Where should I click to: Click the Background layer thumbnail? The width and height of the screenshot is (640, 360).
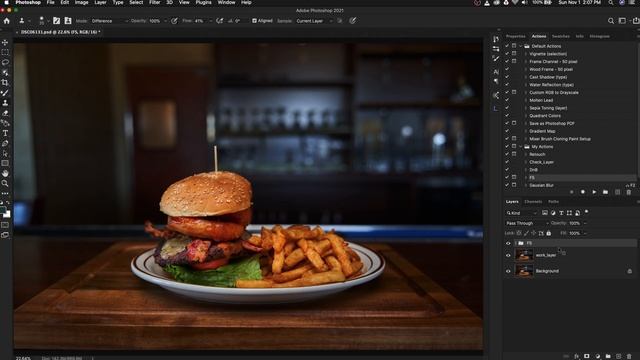click(524, 271)
